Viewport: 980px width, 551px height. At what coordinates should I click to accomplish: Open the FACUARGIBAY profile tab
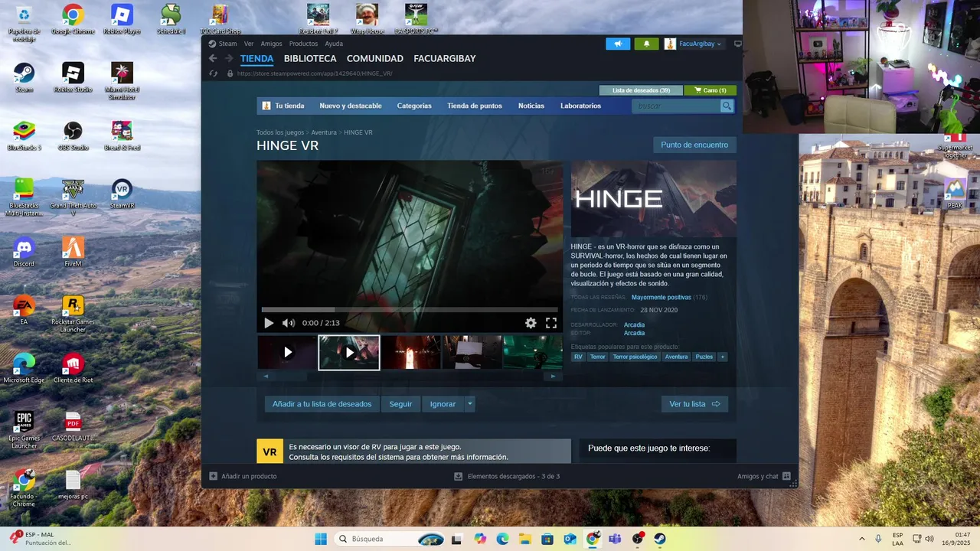click(445, 58)
